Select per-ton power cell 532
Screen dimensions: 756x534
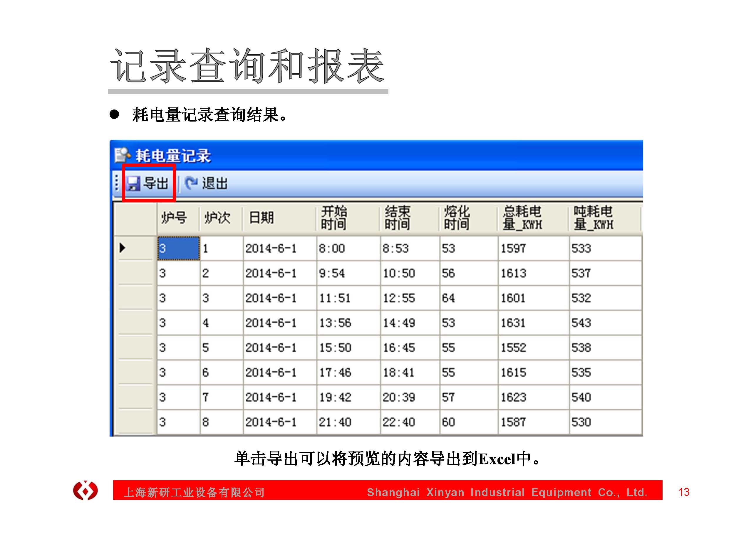(x=606, y=298)
